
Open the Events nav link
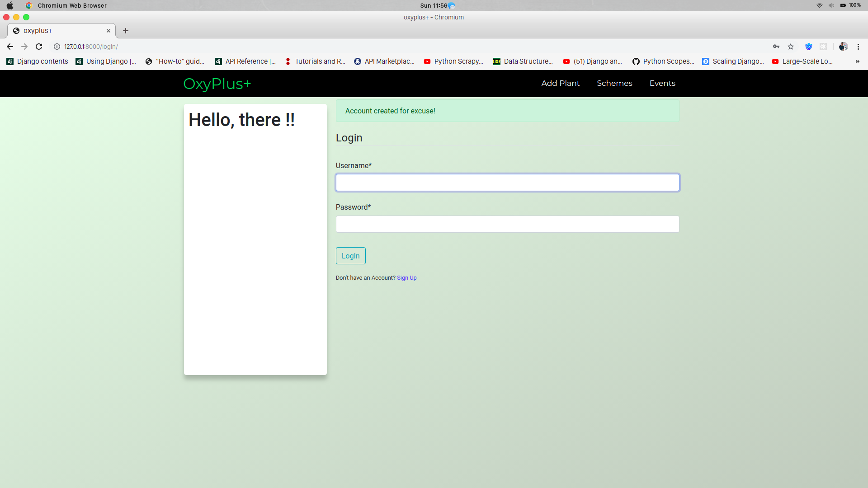click(x=662, y=83)
